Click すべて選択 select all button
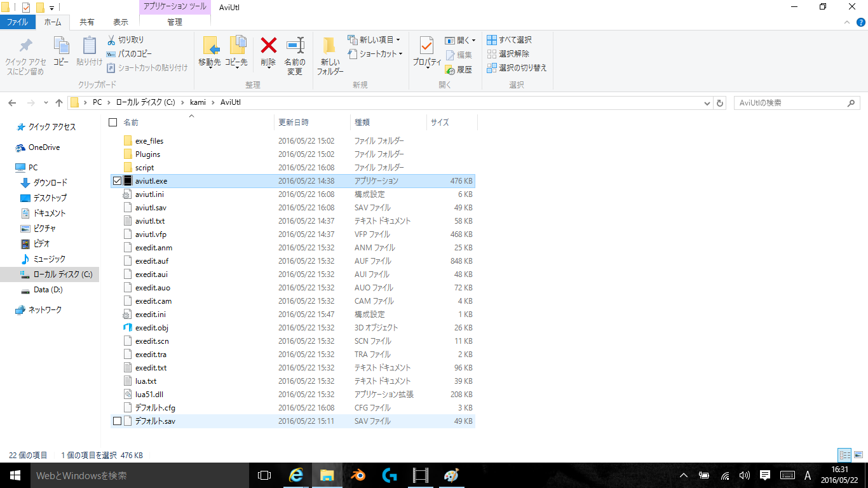This screenshot has width=868, height=488. (510, 40)
